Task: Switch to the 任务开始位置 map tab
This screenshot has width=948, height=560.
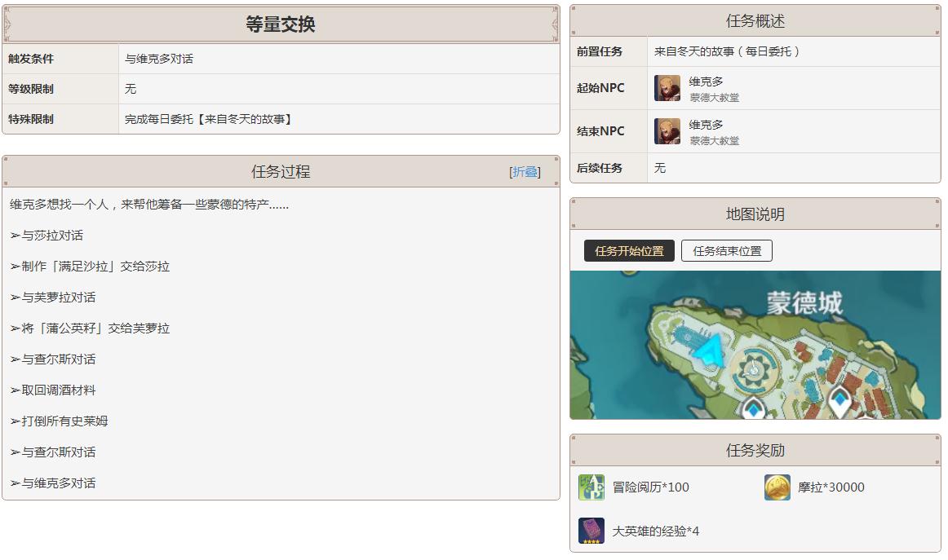Action: [x=629, y=251]
